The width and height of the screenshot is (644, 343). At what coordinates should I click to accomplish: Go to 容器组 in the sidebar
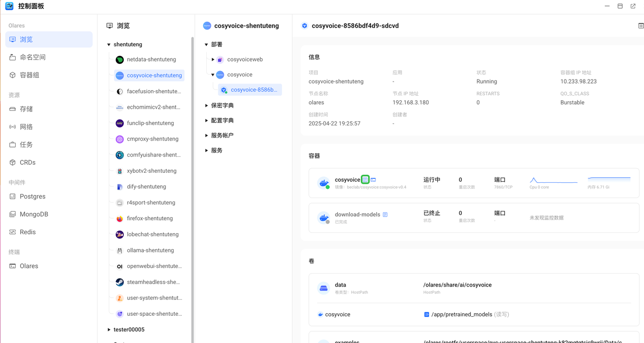click(x=29, y=75)
